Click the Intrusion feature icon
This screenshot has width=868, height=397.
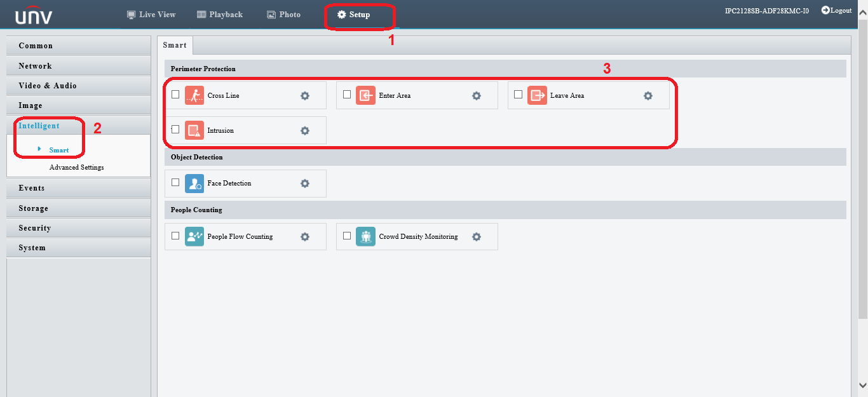pyautogui.click(x=194, y=130)
